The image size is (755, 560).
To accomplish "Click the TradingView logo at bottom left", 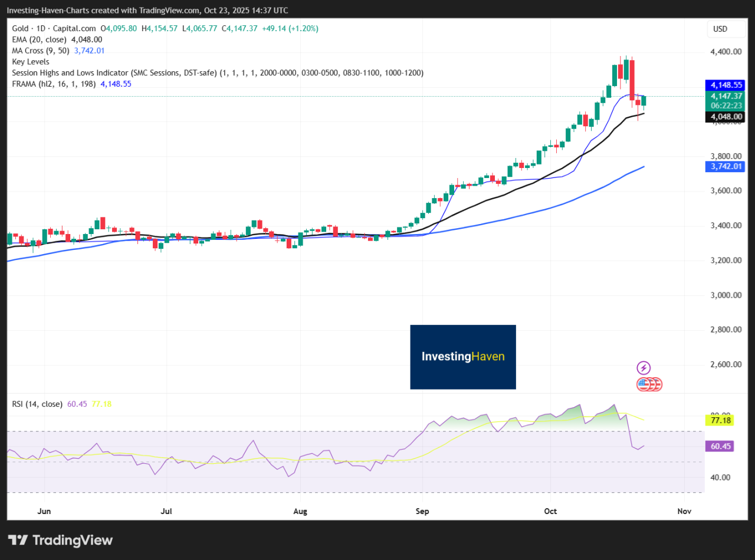I will [x=60, y=540].
